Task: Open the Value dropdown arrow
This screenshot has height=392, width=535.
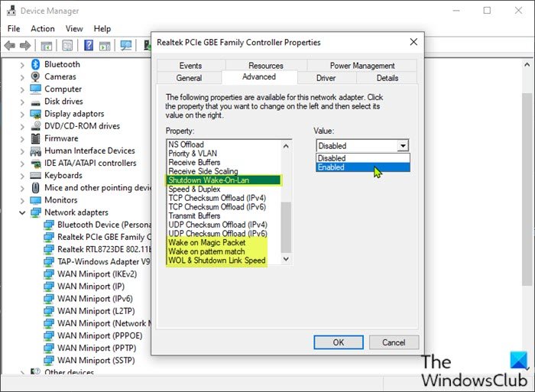Action: pyautogui.click(x=403, y=146)
